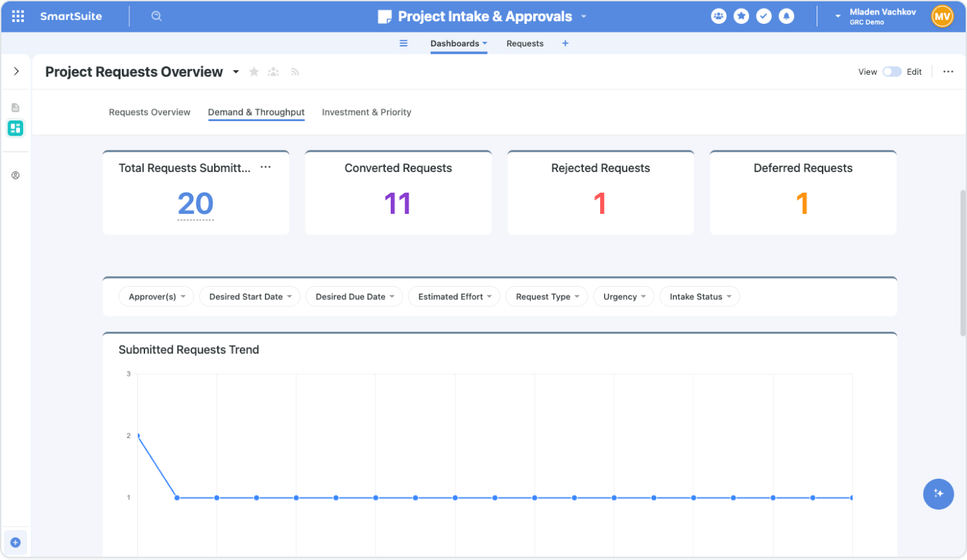This screenshot has width=967, height=560.
Task: Open Total Requests widget ellipsis menu
Action: pyautogui.click(x=266, y=167)
